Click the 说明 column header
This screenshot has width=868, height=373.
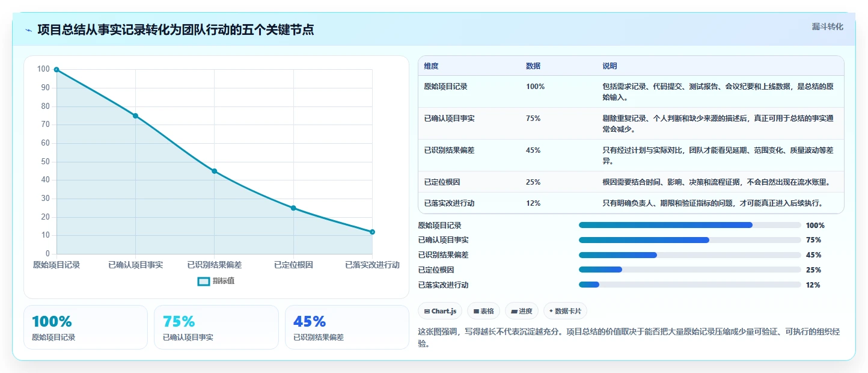click(610, 66)
